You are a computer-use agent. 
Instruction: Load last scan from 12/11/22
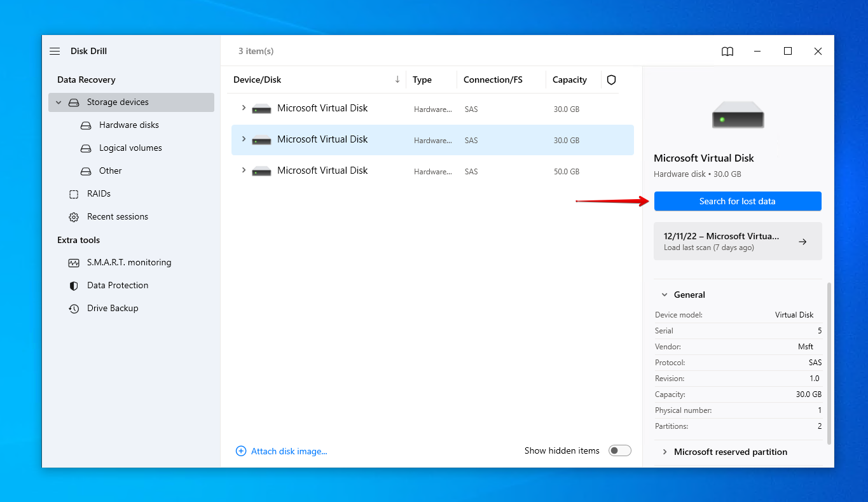(x=738, y=241)
